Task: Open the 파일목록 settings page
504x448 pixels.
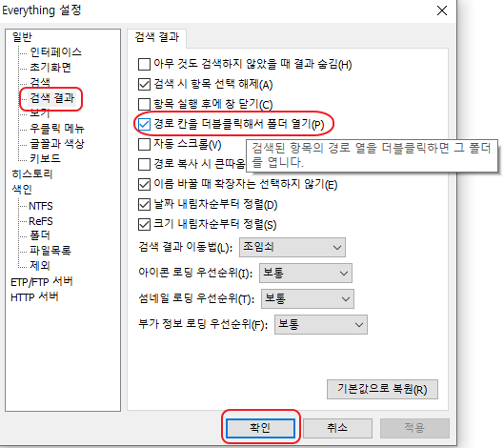Action: [x=50, y=250]
